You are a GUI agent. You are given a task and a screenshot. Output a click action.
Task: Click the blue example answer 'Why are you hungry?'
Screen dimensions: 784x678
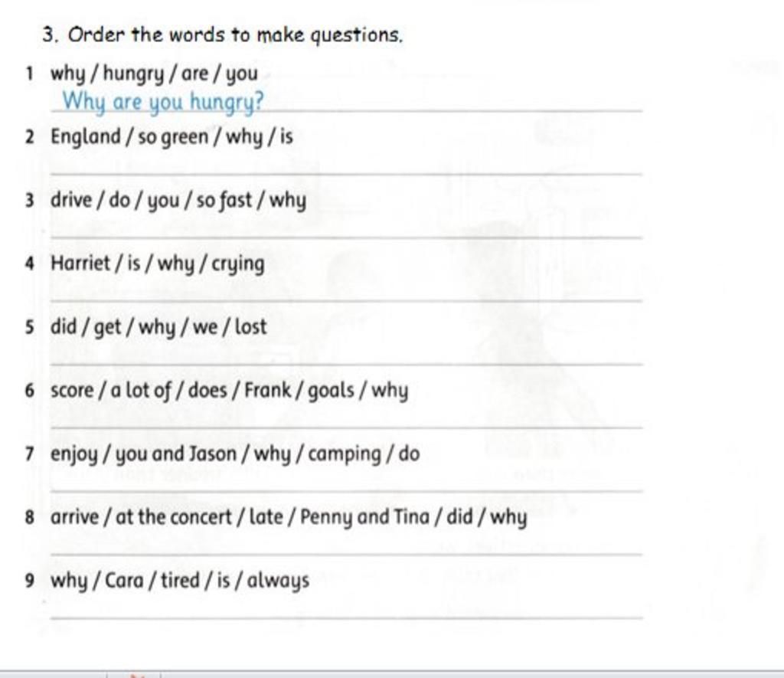163,102
